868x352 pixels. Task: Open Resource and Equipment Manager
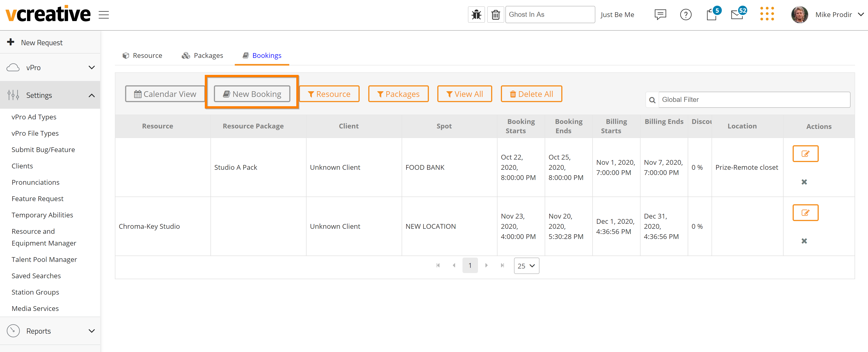pyautogui.click(x=44, y=237)
